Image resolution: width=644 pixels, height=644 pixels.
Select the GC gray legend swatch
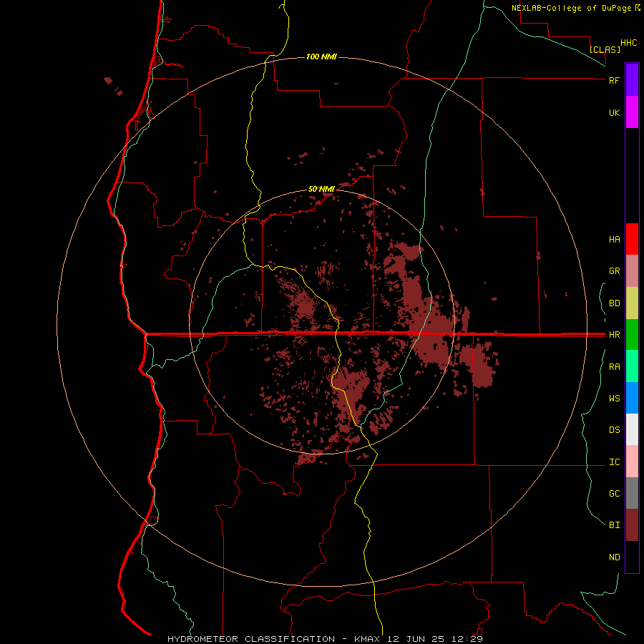tap(632, 493)
